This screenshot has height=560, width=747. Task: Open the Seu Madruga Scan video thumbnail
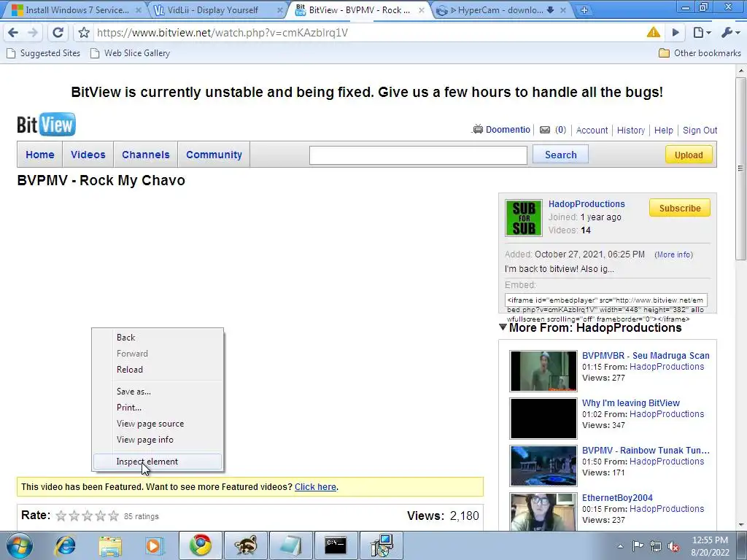(x=543, y=371)
